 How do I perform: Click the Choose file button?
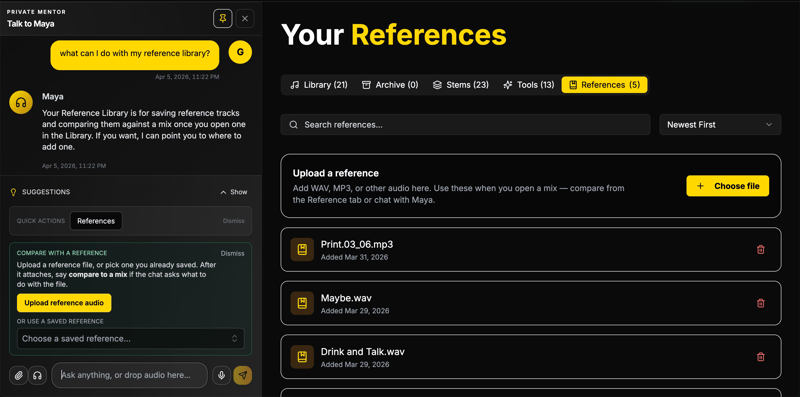click(728, 186)
